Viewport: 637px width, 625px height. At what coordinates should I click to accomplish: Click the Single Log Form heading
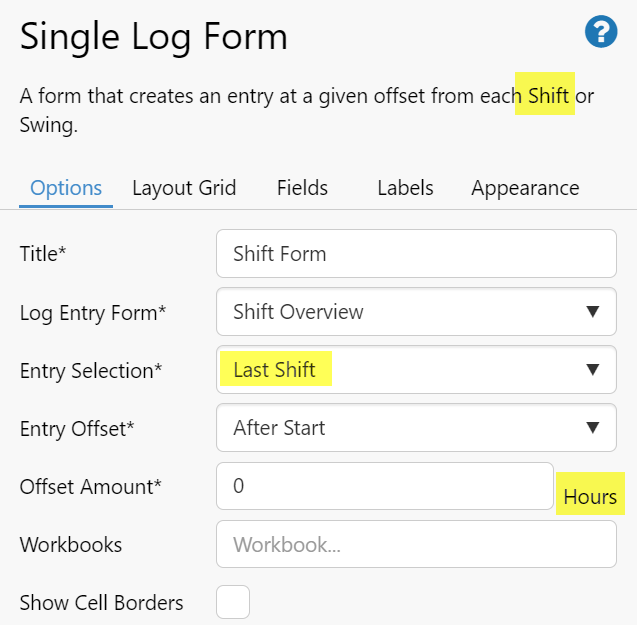[154, 37]
